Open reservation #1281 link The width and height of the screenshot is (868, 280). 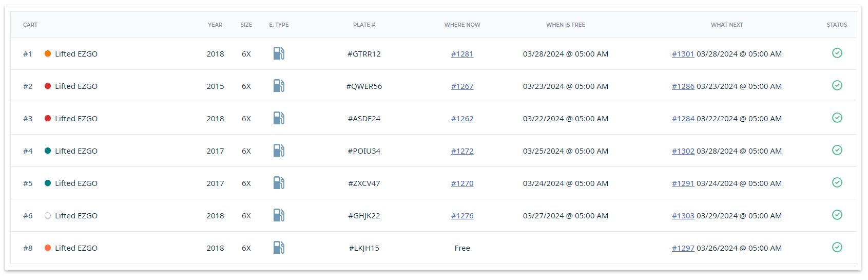(462, 54)
